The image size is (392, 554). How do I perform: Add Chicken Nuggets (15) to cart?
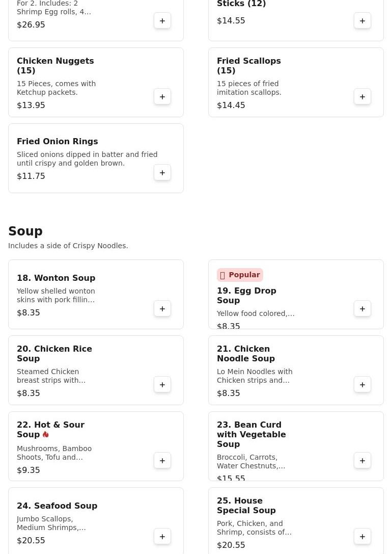click(x=162, y=97)
